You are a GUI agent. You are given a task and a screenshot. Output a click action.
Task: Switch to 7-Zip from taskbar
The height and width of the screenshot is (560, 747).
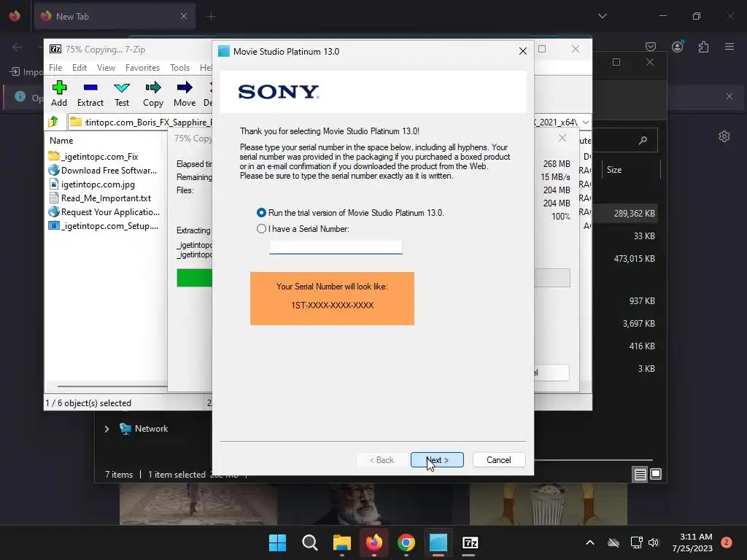click(x=471, y=542)
